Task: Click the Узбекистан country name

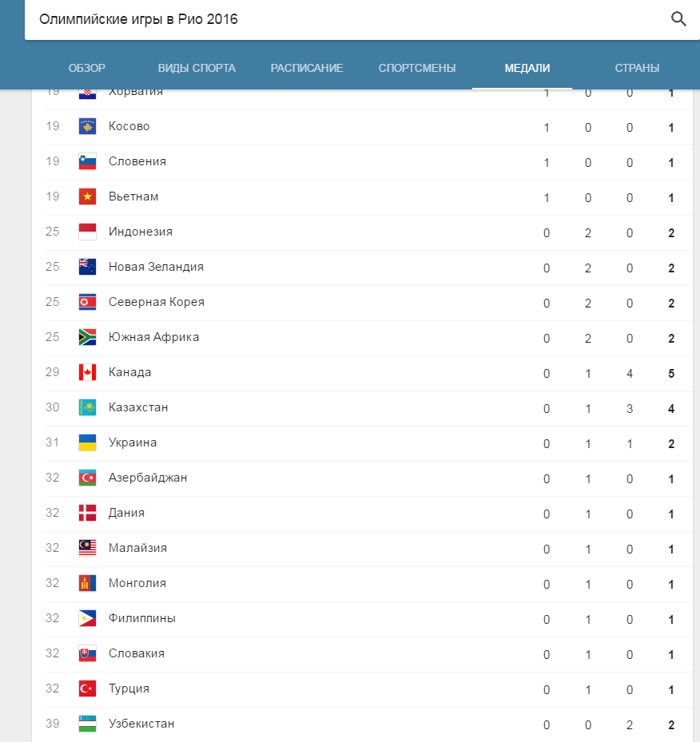Action: pos(141,724)
